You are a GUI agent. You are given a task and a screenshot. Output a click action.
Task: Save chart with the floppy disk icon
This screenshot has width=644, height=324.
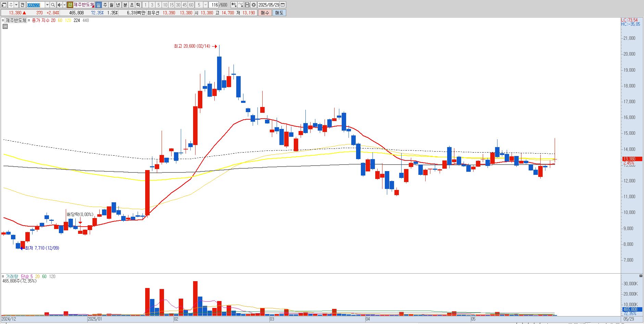[x=247, y=5]
